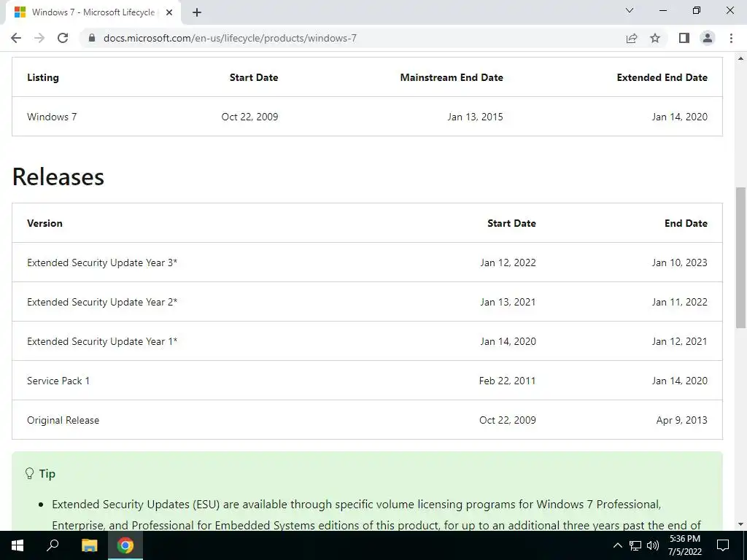Open the clock showing 5:36 PM
This screenshot has height=560, width=747.
point(684,545)
